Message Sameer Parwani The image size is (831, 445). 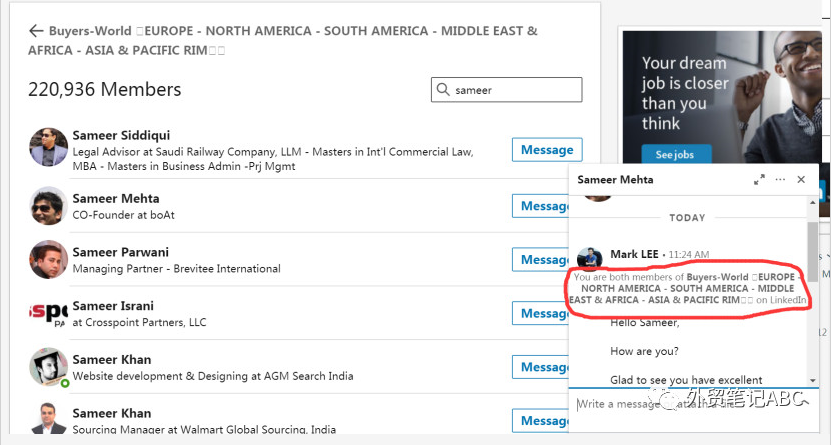coord(541,259)
